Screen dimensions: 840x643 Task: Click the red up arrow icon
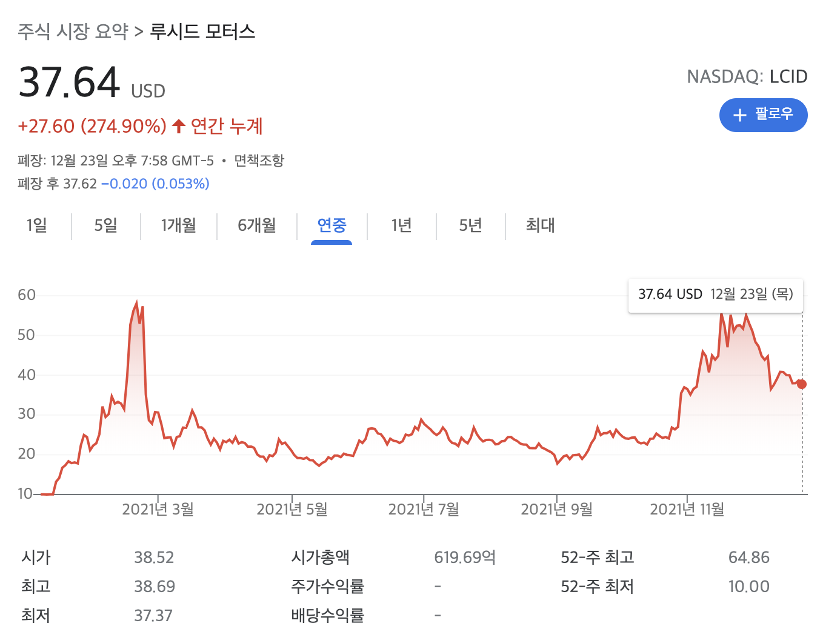click(x=178, y=126)
